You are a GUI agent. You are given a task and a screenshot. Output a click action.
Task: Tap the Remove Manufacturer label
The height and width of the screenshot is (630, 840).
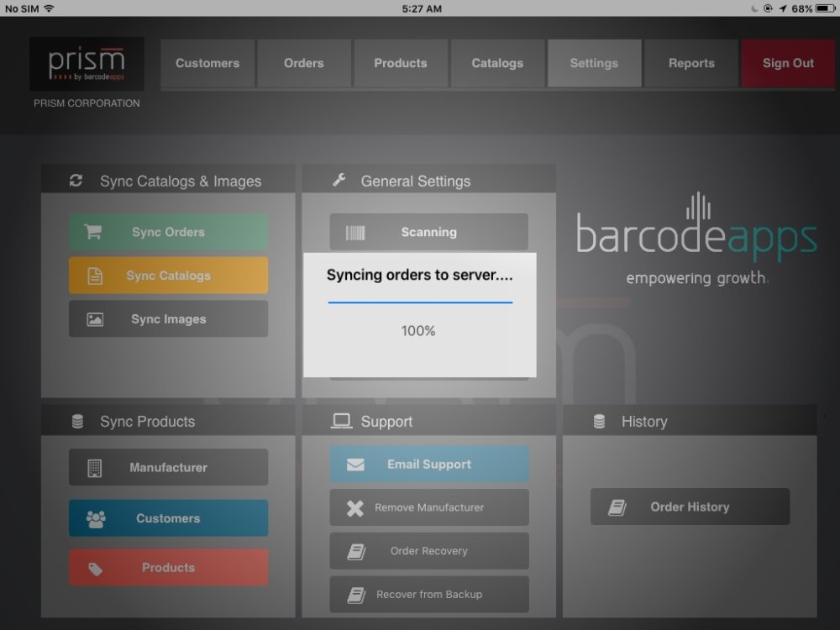[x=429, y=507]
